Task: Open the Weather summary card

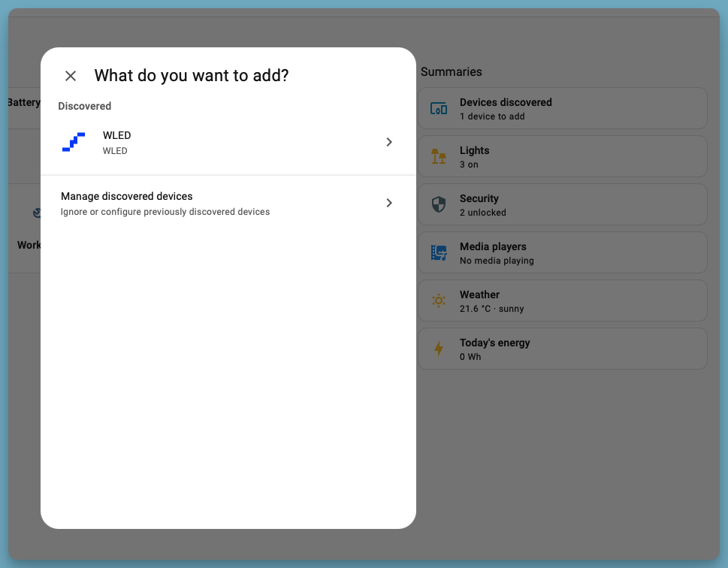Action: click(x=562, y=301)
